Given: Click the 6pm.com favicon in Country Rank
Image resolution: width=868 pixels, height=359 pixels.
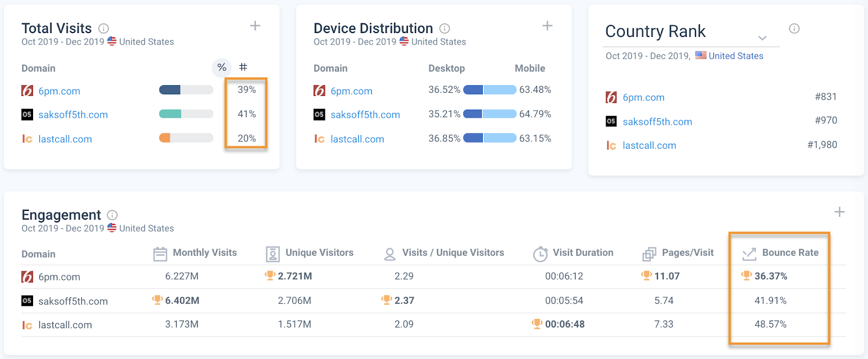Looking at the screenshot, I should 611,97.
